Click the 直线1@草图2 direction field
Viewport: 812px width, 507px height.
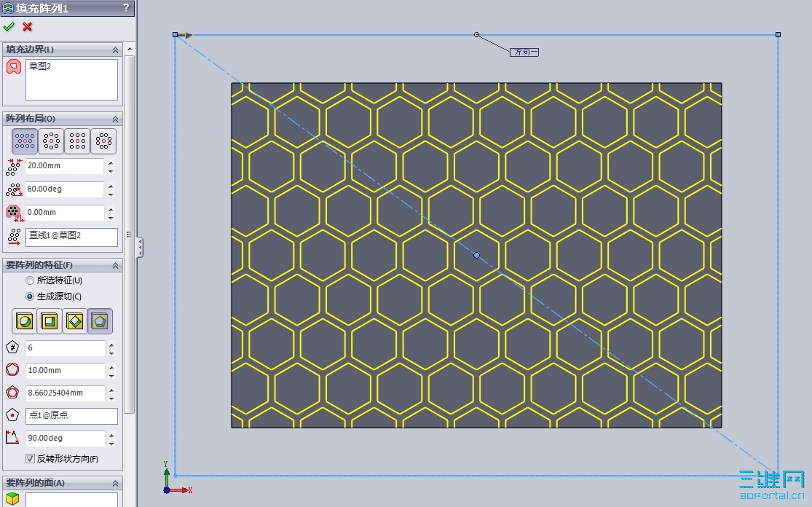71,237
